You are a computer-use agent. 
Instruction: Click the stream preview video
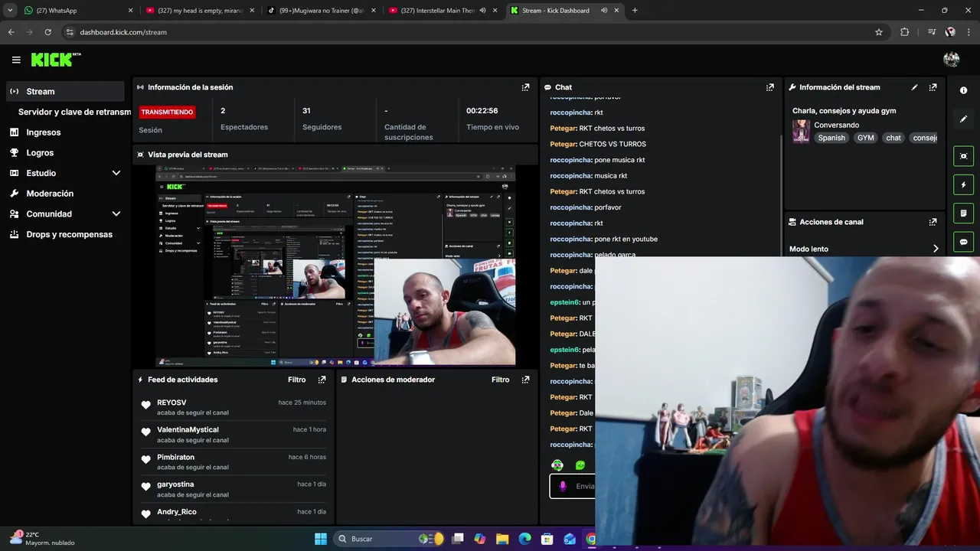tap(335, 266)
